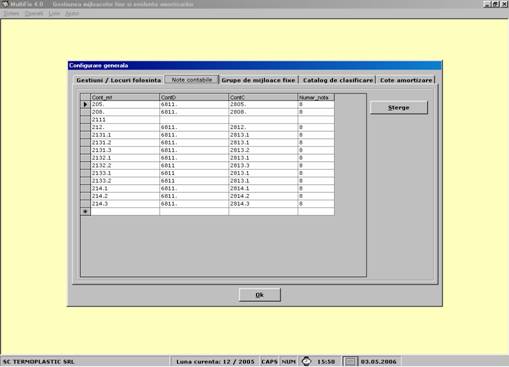Switch to Gestiuni / Locuri folosinta tab
Image resolution: width=509 pixels, height=367 pixels.
(x=118, y=80)
